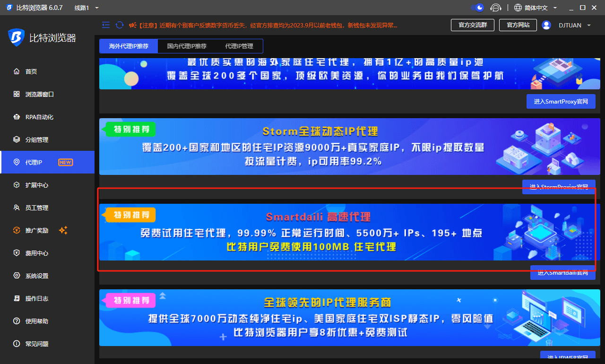This screenshot has width=605, height=364.
Task: Read the 【注意】 announcement notice text
Action: pyautogui.click(x=268, y=25)
